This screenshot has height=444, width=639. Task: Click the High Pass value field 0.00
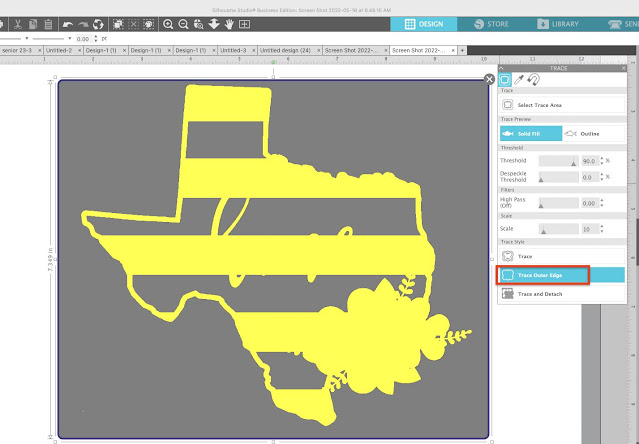tap(590, 203)
